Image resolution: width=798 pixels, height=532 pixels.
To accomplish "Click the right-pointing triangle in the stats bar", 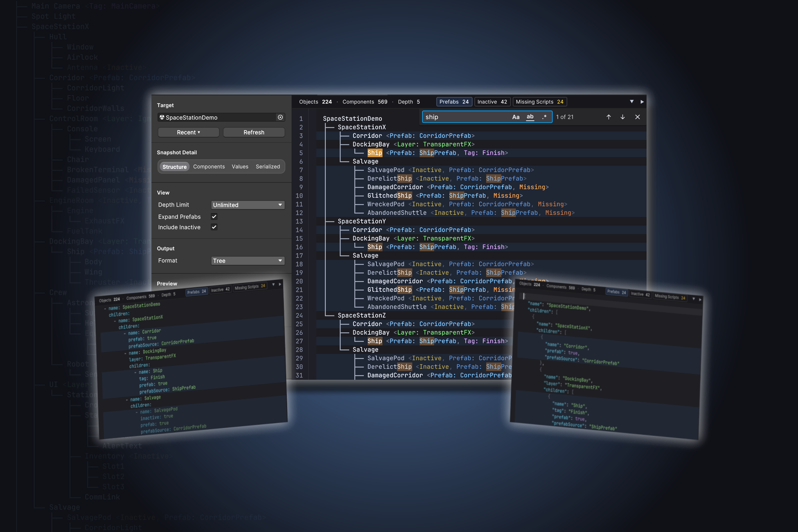I will pos(642,101).
